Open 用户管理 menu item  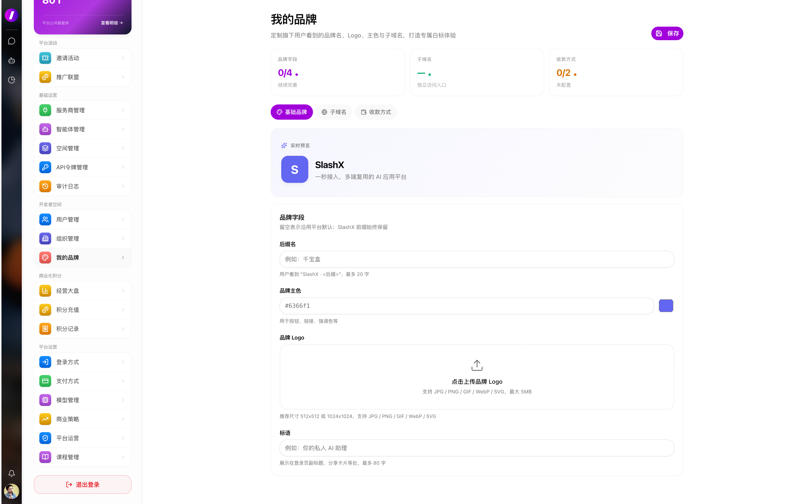point(83,220)
